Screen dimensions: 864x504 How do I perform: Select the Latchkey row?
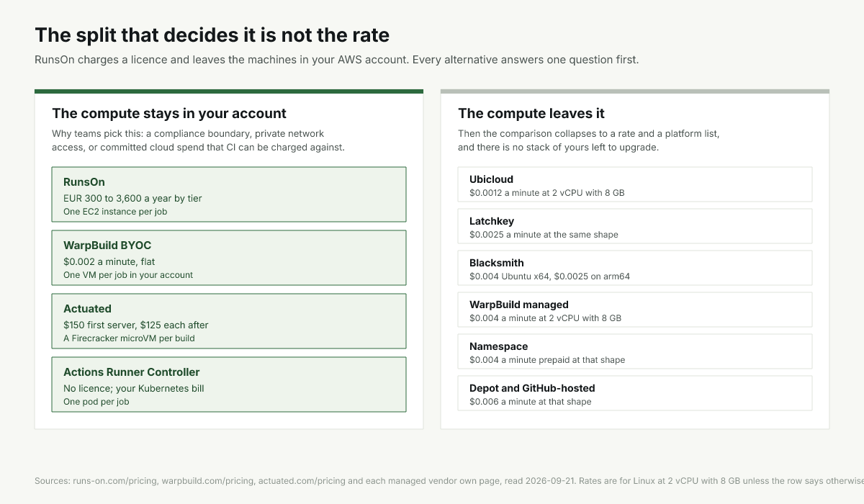click(635, 226)
